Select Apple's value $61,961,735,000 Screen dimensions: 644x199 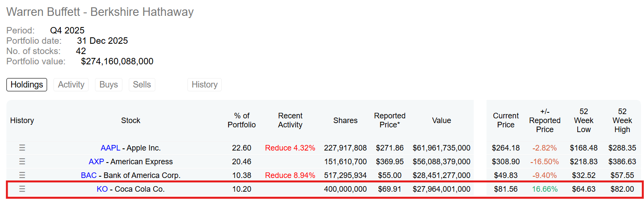pos(442,148)
